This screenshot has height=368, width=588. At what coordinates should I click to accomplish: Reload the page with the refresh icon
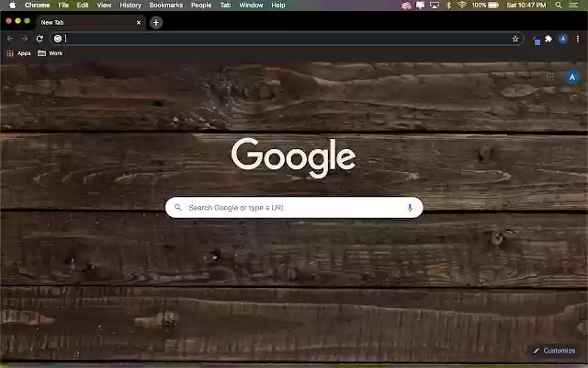click(x=40, y=39)
